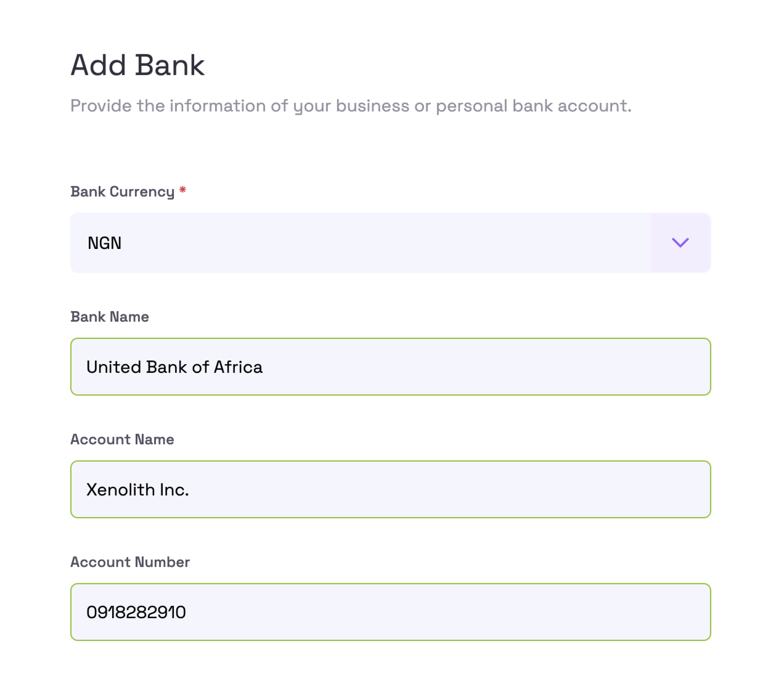Click the United Bank of Africa text

point(174,367)
